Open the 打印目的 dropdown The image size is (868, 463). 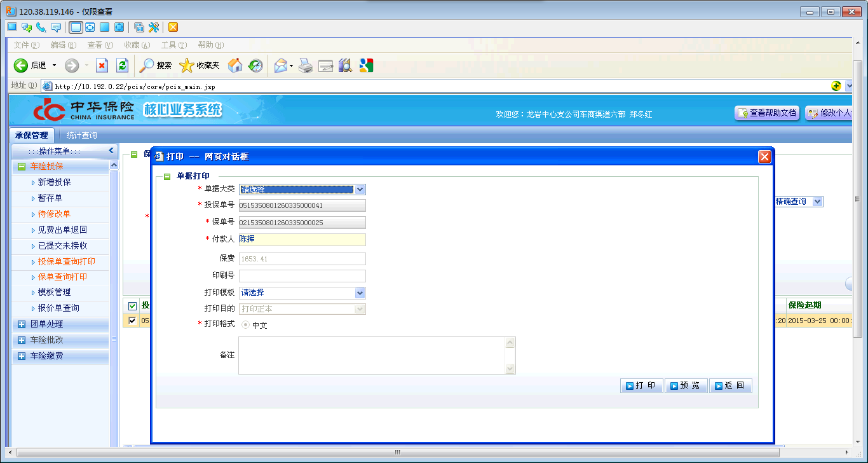(x=302, y=309)
